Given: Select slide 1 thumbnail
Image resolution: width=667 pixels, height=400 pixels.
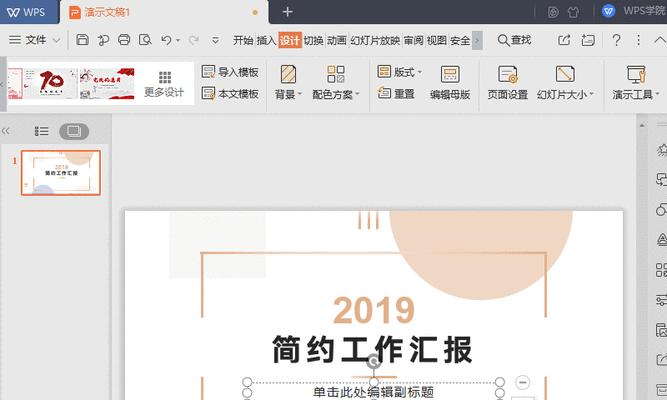Looking at the screenshot, I should pos(61,172).
